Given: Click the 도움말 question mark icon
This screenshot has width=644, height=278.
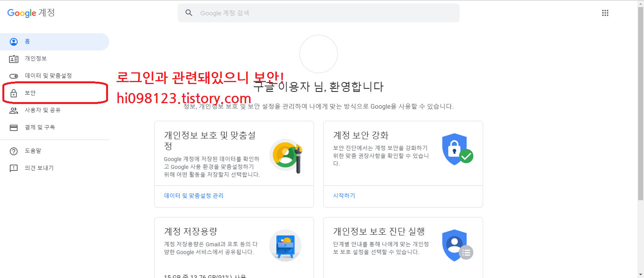Looking at the screenshot, I should click(14, 151).
